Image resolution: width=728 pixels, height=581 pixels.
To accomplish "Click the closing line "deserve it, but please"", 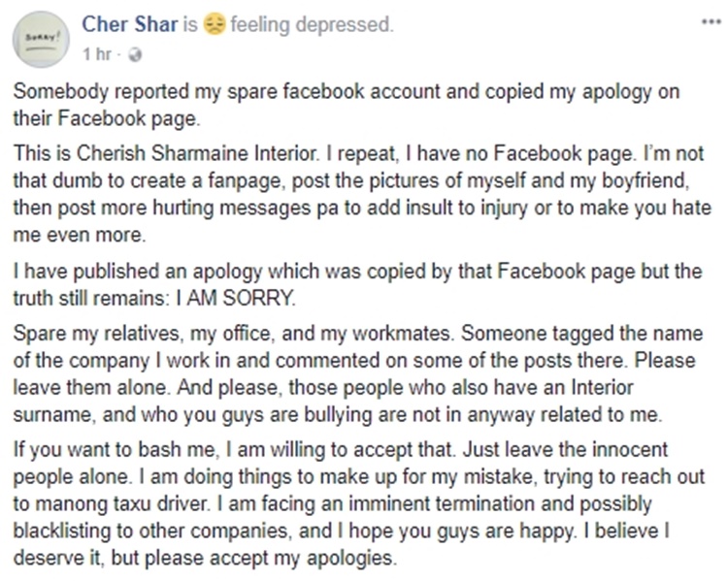I will [x=205, y=558].
